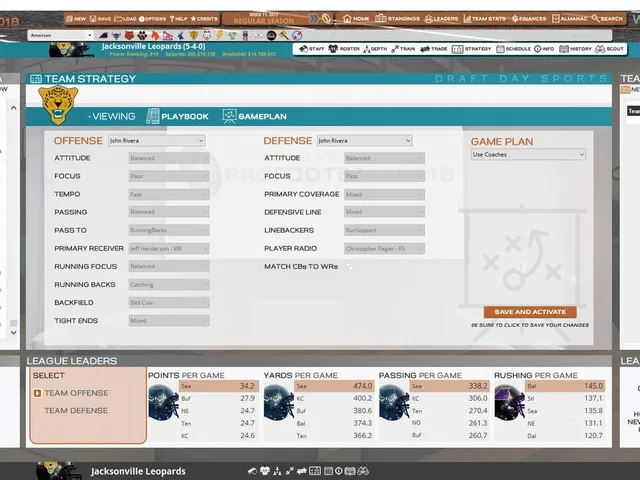
Task: Click the Depth button in team nav
Action: (375, 49)
